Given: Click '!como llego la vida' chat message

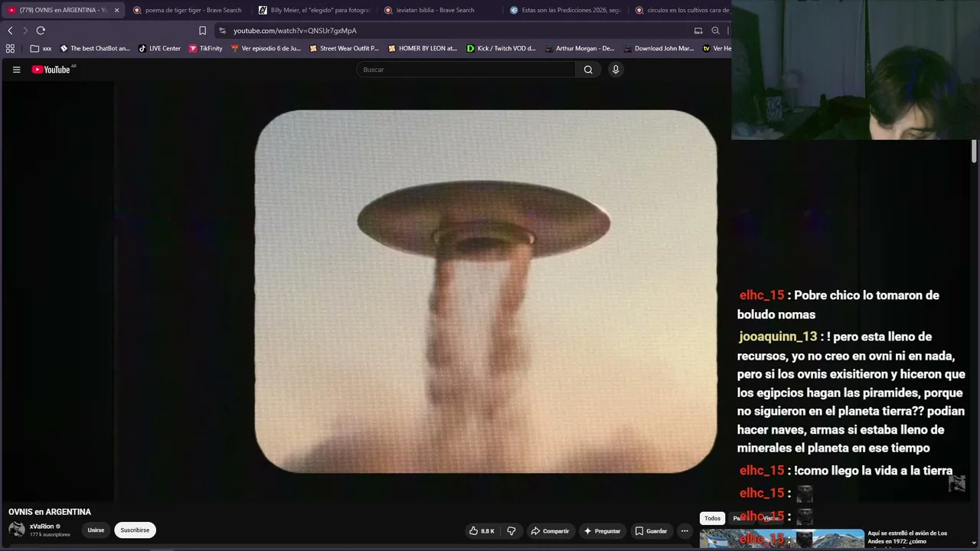Looking at the screenshot, I should (x=874, y=471).
